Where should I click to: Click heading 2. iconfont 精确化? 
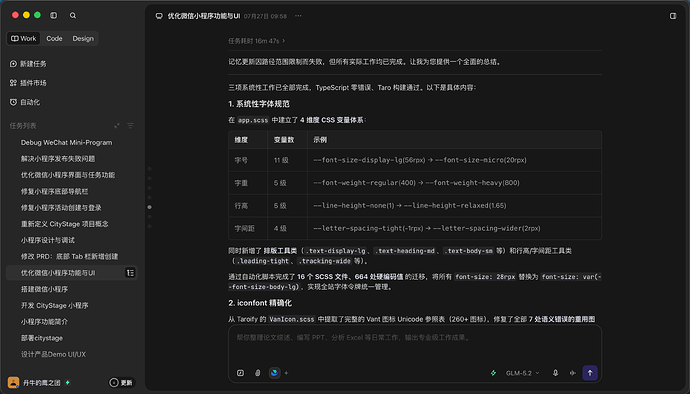point(260,303)
